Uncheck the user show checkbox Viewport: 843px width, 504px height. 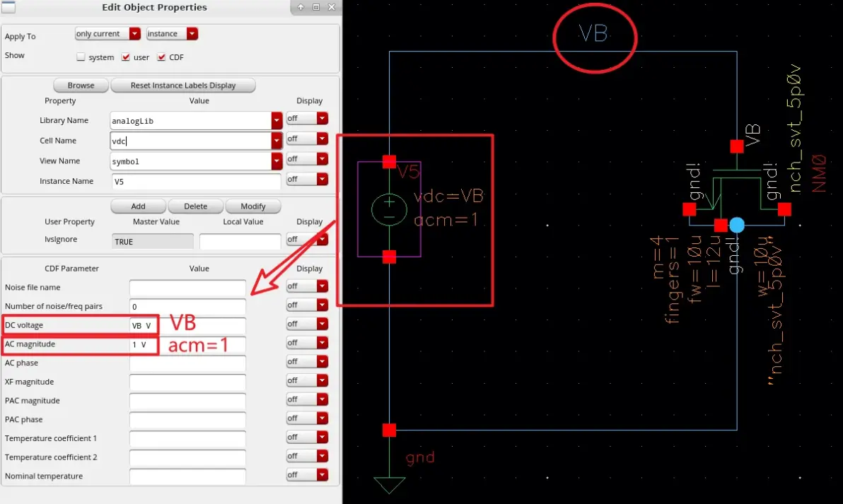tap(125, 57)
